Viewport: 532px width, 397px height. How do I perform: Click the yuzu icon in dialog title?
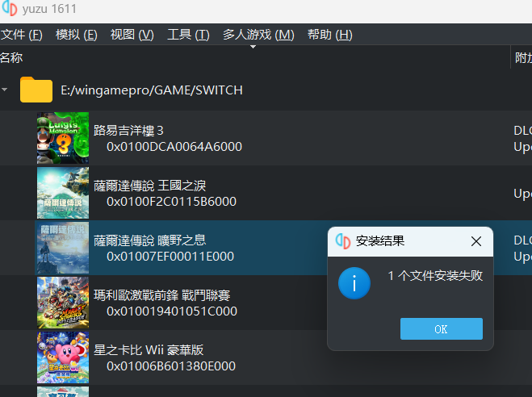tap(342, 241)
